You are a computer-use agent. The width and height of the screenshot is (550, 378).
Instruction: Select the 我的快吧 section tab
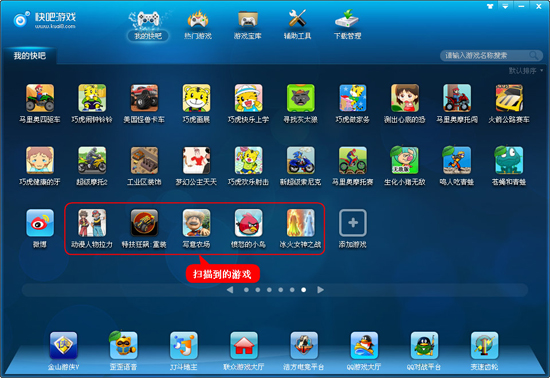(x=29, y=56)
